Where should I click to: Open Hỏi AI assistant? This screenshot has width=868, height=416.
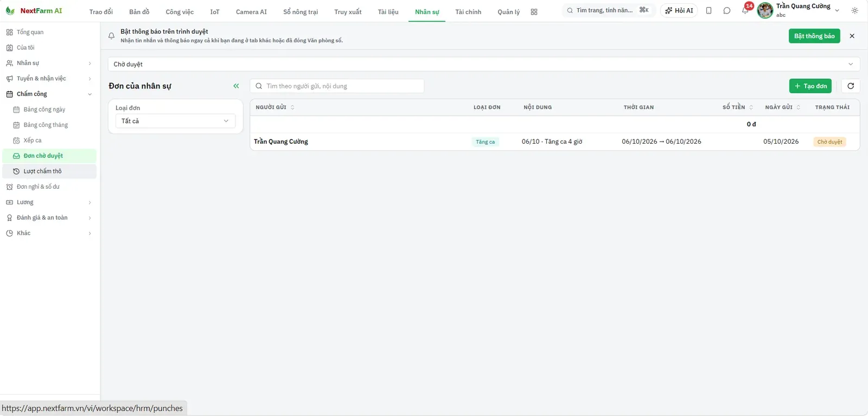(x=679, y=10)
